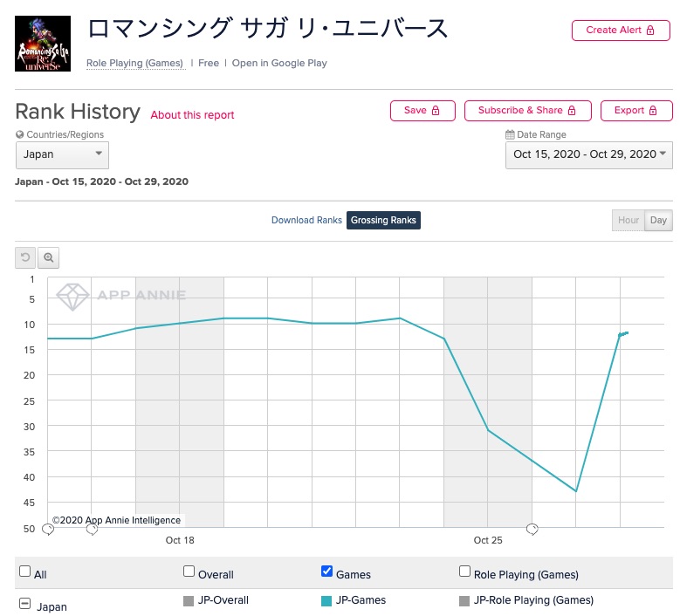Click the Create Alert button
This screenshot has width=680, height=616.
621,30
